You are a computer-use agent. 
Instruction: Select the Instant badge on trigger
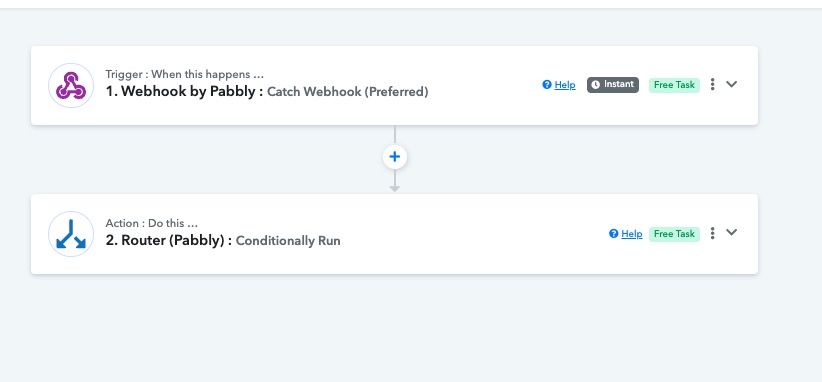(613, 84)
